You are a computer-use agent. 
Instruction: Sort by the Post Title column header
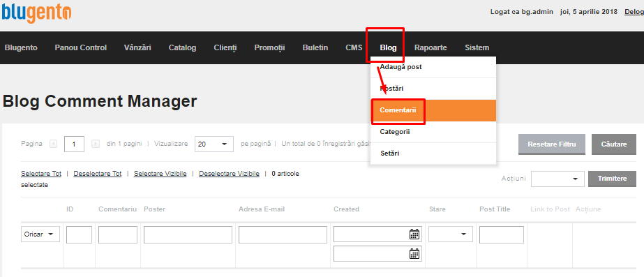click(495, 209)
